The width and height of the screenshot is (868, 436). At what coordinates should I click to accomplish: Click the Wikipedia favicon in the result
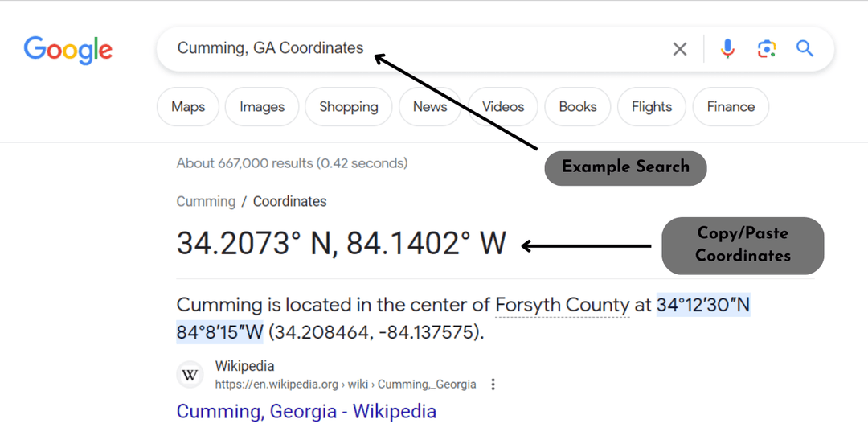point(190,375)
